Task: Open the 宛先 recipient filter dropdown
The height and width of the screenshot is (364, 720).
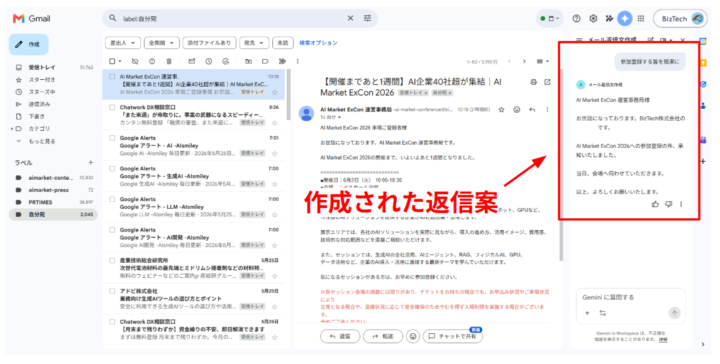Action: (254, 43)
